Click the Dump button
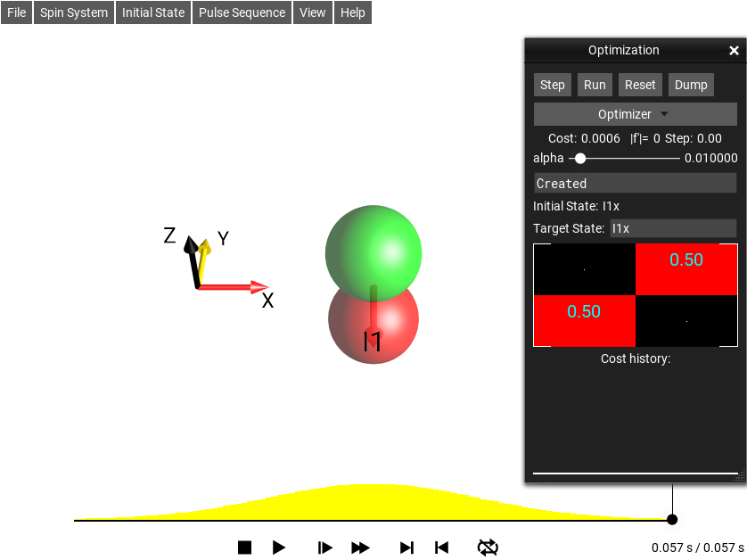This screenshot has height=560, width=747. (x=691, y=85)
